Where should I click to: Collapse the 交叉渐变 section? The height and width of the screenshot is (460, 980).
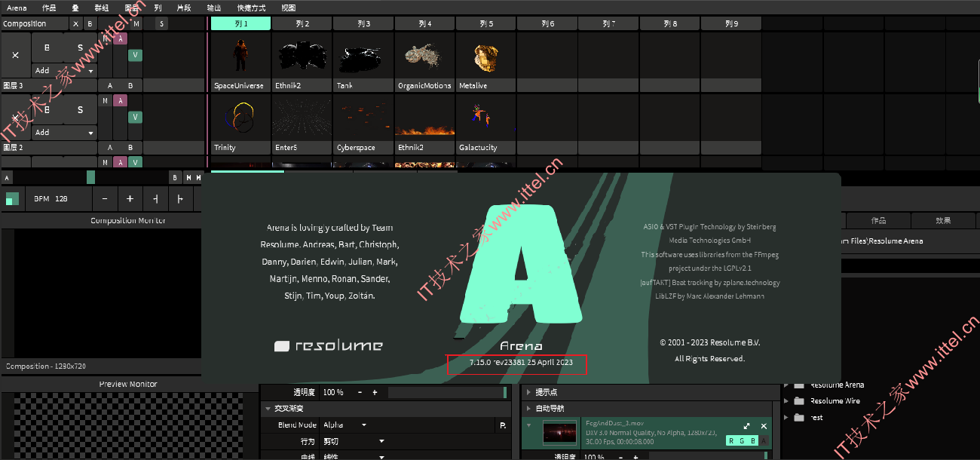point(268,409)
